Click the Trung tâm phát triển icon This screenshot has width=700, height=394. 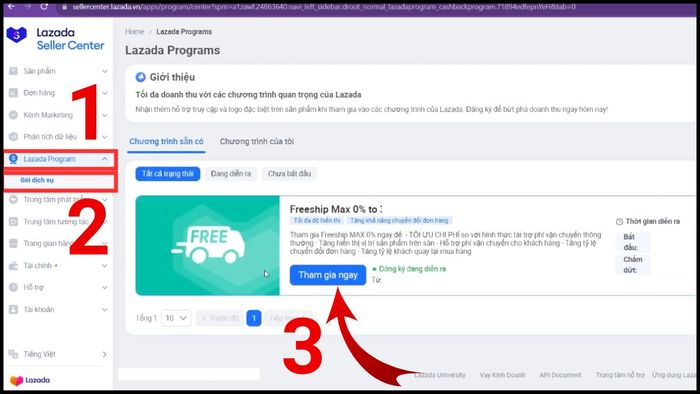coord(13,199)
